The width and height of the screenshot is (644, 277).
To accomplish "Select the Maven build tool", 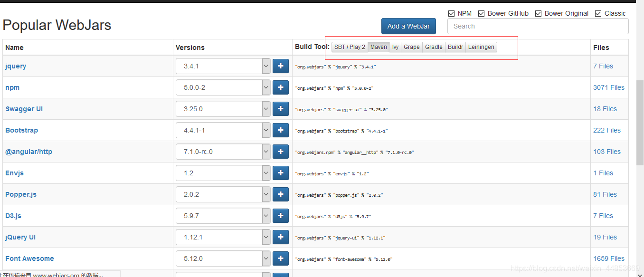I will 379,47.
